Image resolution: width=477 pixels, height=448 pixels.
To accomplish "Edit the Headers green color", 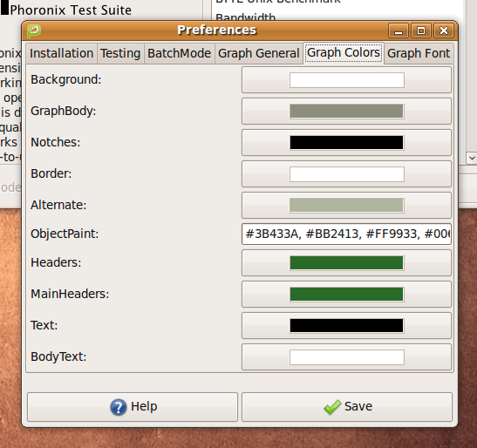I will [346, 262].
